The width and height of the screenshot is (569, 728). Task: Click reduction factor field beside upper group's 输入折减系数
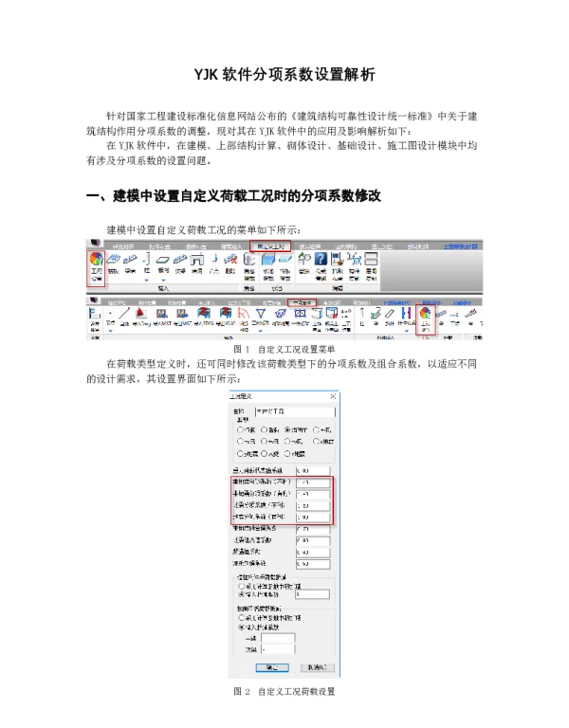[312, 594]
